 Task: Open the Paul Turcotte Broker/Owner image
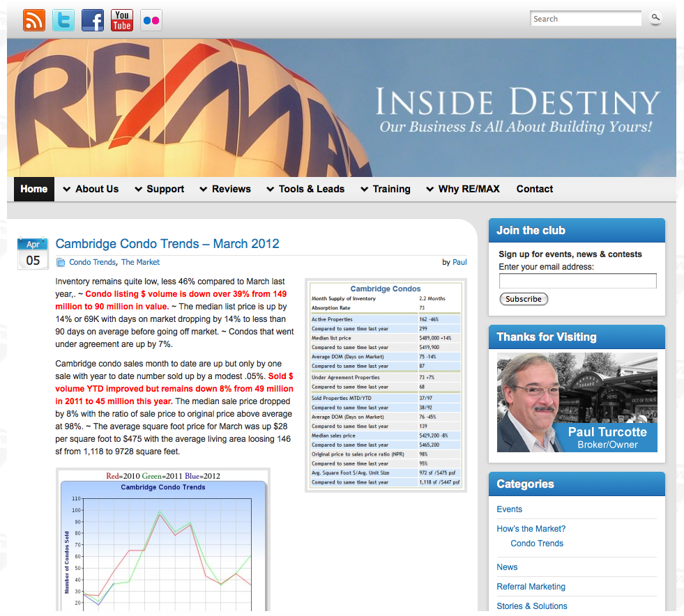577,402
